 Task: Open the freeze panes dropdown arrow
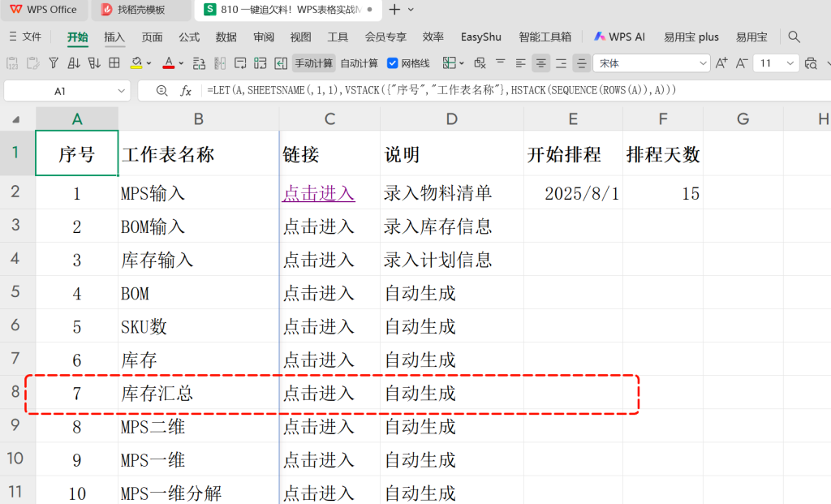[462, 63]
